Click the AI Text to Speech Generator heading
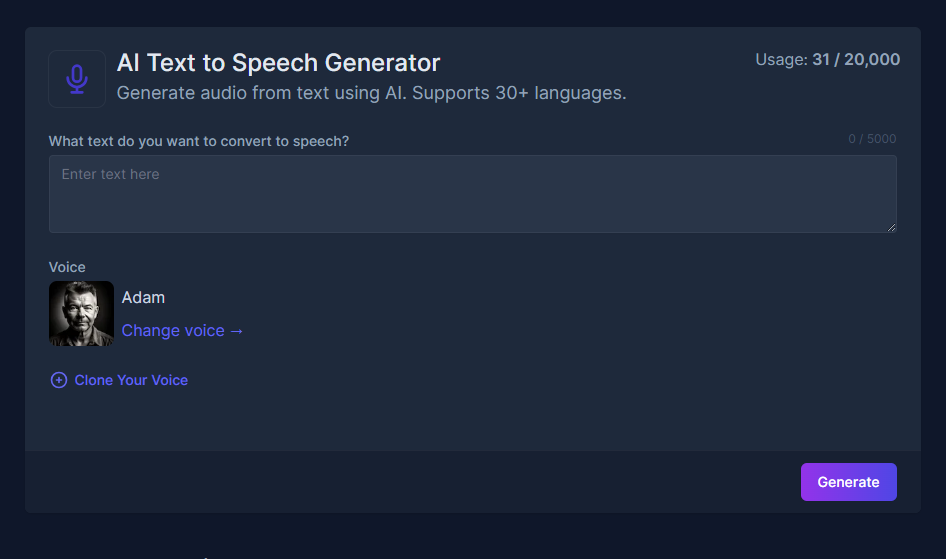The width and height of the screenshot is (946, 559). coord(278,63)
